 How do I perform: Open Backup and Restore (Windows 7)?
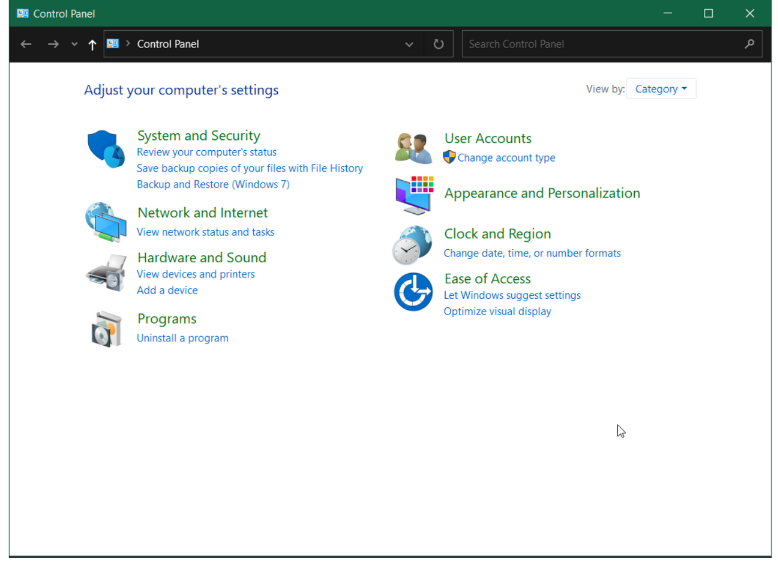tap(213, 184)
